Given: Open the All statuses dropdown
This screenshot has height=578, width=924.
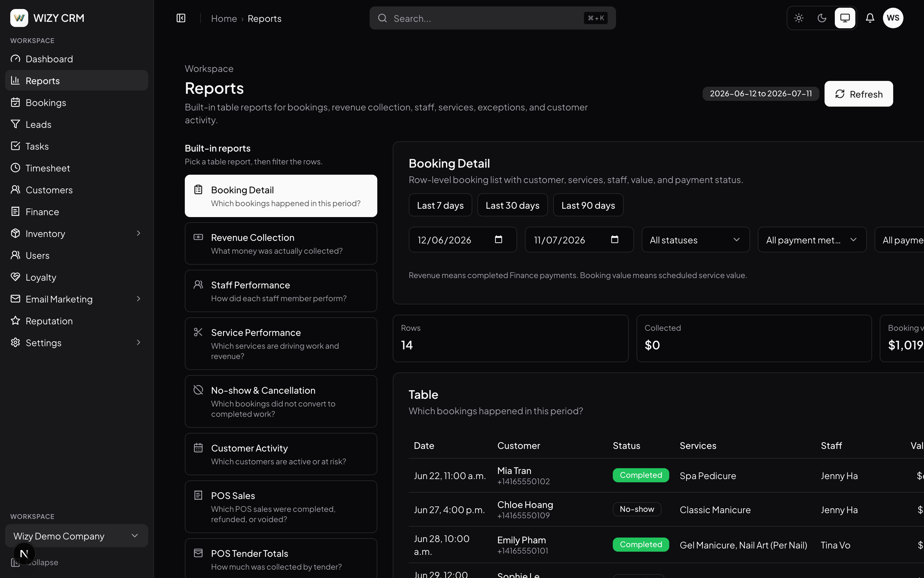Looking at the screenshot, I should (696, 240).
